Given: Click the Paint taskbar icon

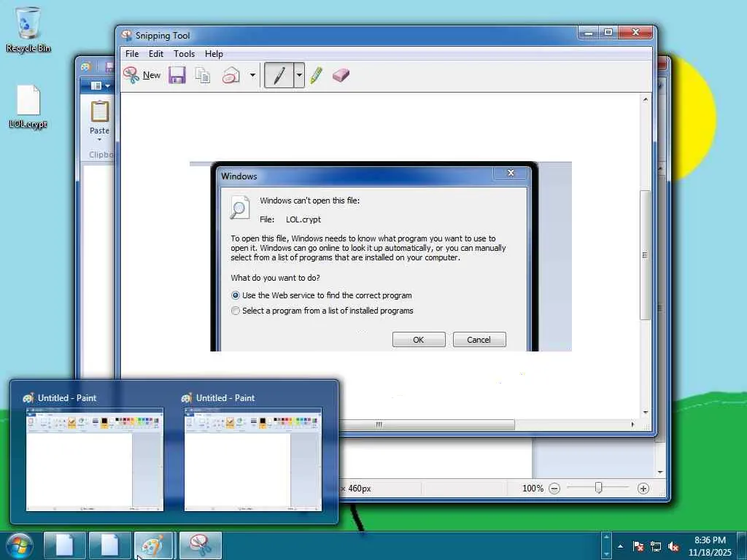Looking at the screenshot, I should 153,545.
